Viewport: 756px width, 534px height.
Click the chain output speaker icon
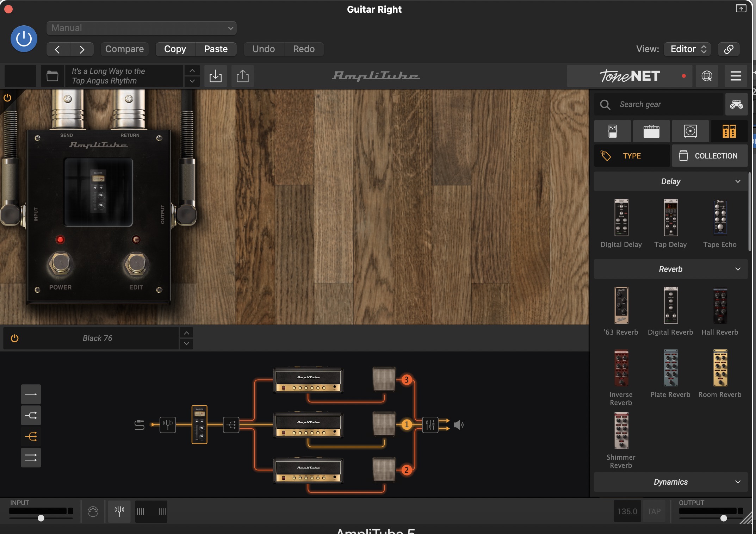pos(458,425)
